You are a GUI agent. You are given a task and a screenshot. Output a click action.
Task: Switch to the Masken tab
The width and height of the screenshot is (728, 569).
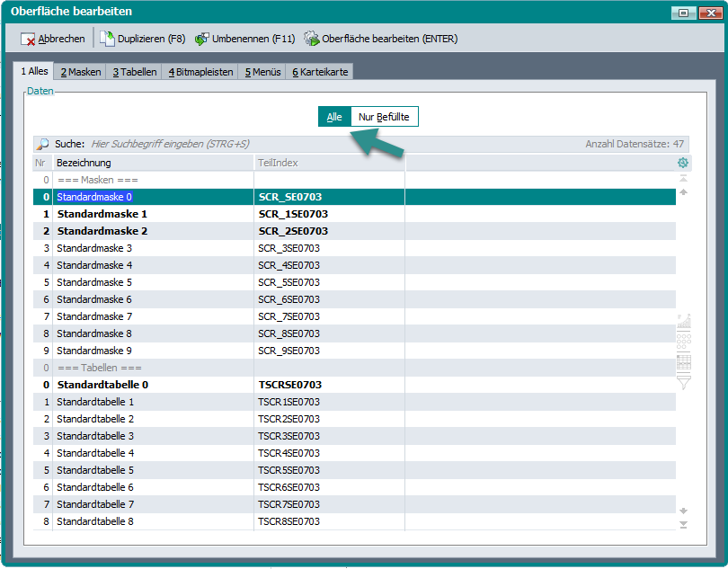81,72
